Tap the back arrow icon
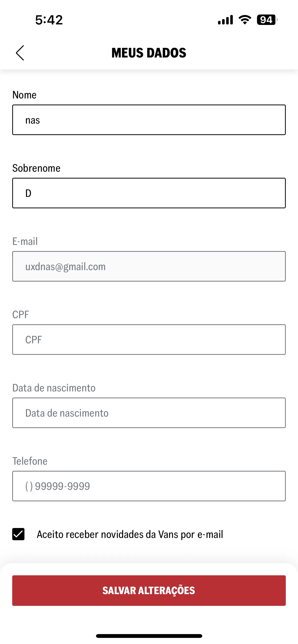Screen dimensions: 298x644 pos(20,53)
